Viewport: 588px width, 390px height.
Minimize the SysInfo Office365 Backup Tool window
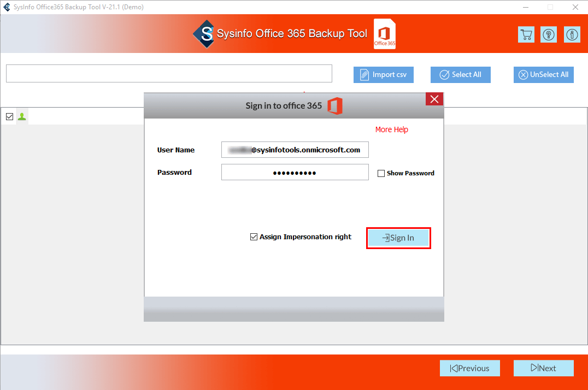click(x=526, y=7)
